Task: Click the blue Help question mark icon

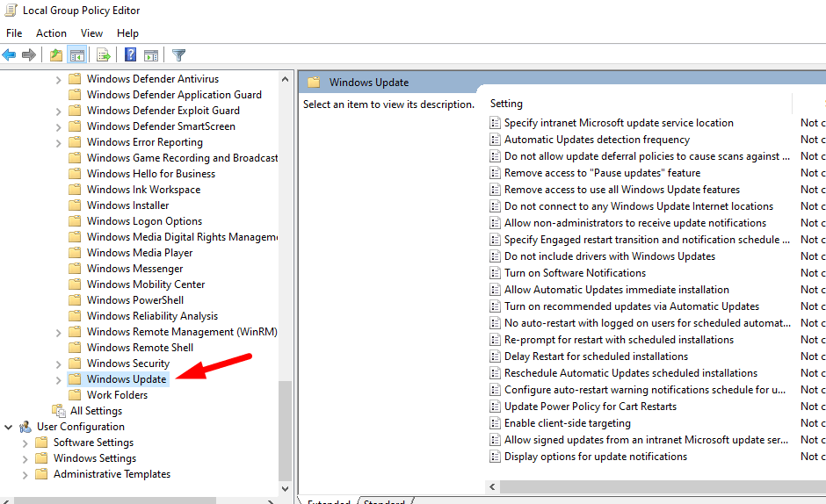Action: click(130, 55)
